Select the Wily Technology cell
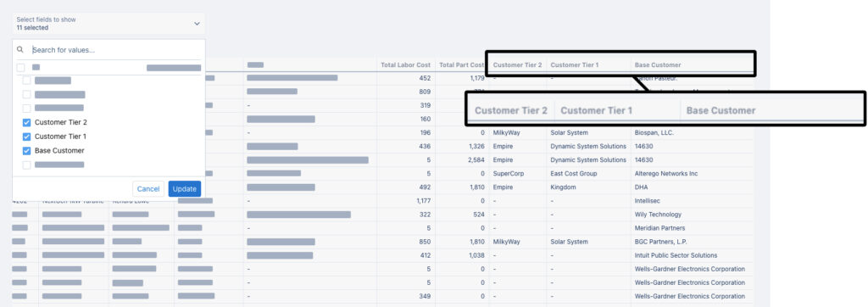 pyautogui.click(x=658, y=215)
